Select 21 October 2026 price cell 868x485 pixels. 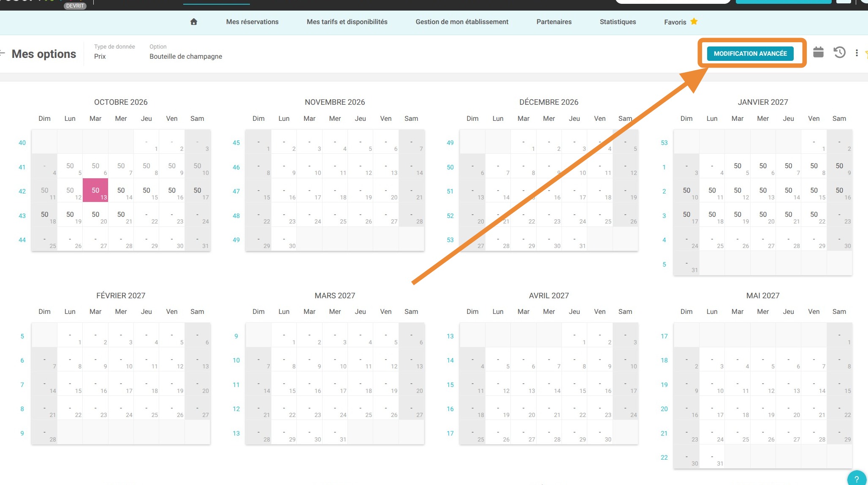tap(121, 215)
